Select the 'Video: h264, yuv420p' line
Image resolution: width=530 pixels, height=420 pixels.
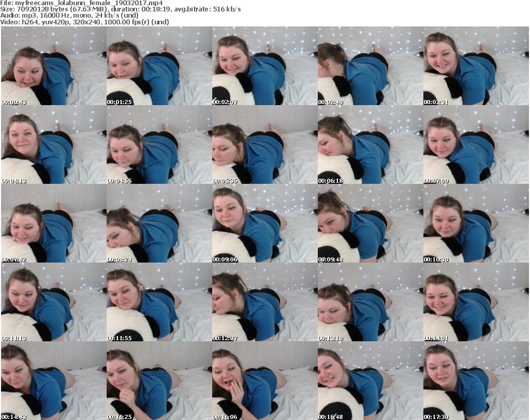click(84, 22)
